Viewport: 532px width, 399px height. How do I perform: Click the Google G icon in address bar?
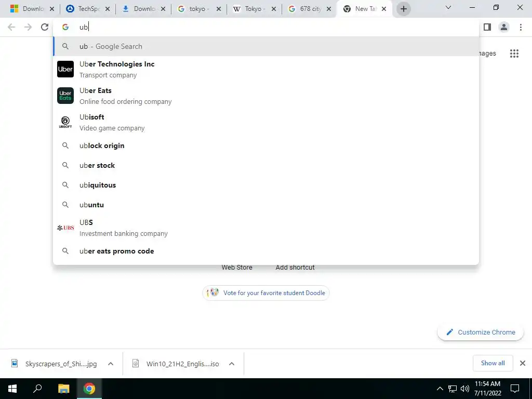click(x=65, y=27)
